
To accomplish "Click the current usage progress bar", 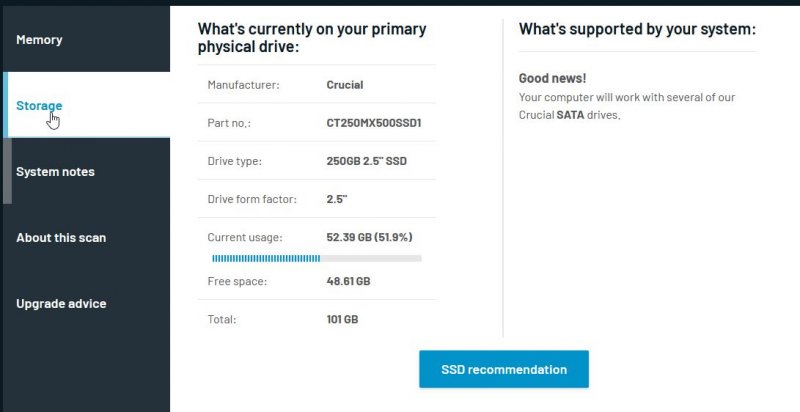I will pos(316,258).
